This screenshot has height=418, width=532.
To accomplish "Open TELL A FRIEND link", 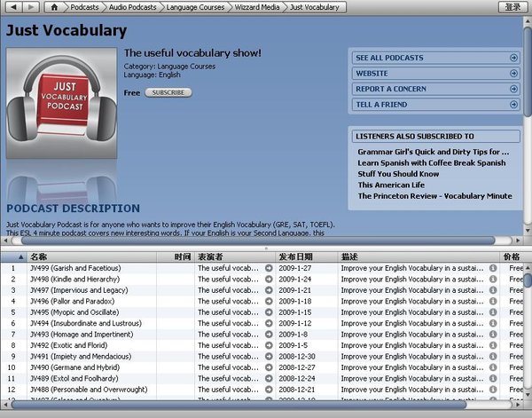I will pos(436,104).
